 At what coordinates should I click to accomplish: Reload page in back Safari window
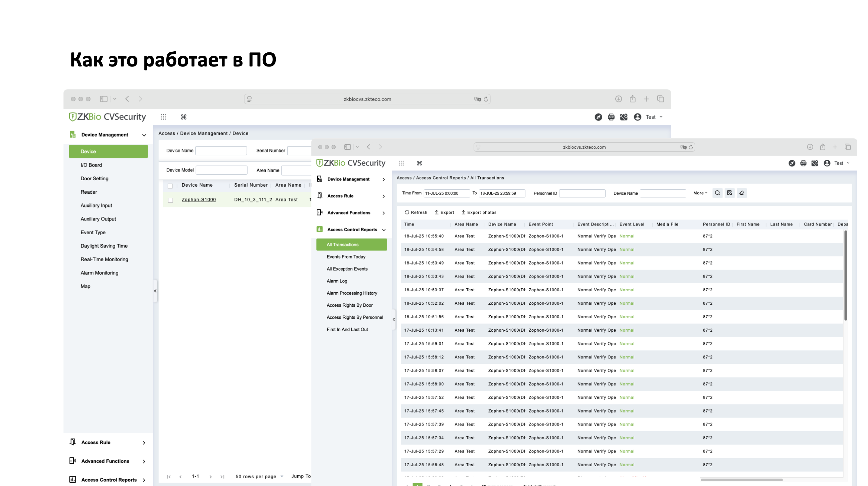click(486, 99)
